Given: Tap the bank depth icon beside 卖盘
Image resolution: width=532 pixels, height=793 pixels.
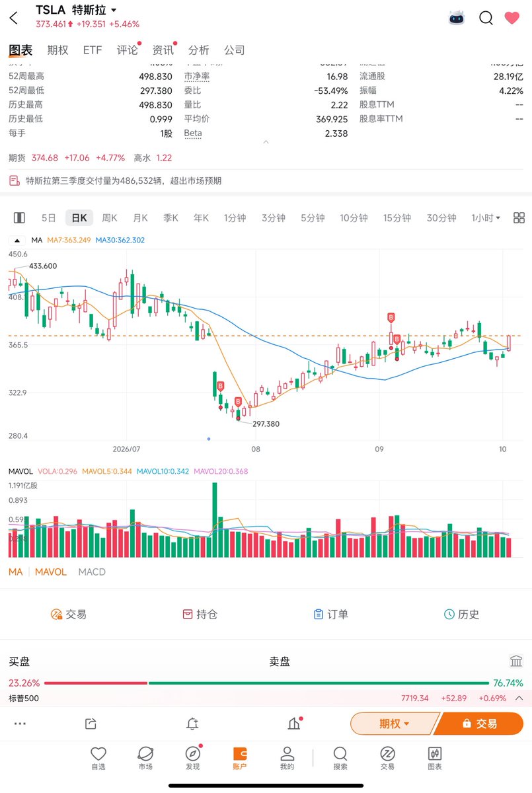Looking at the screenshot, I should (517, 661).
